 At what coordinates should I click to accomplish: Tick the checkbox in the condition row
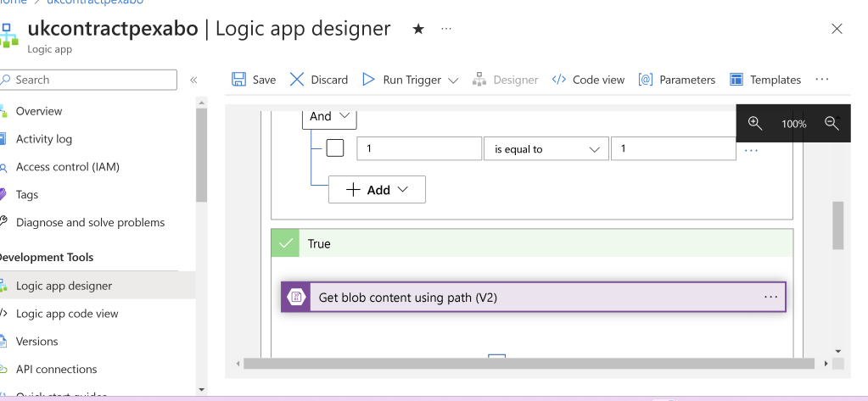point(335,148)
